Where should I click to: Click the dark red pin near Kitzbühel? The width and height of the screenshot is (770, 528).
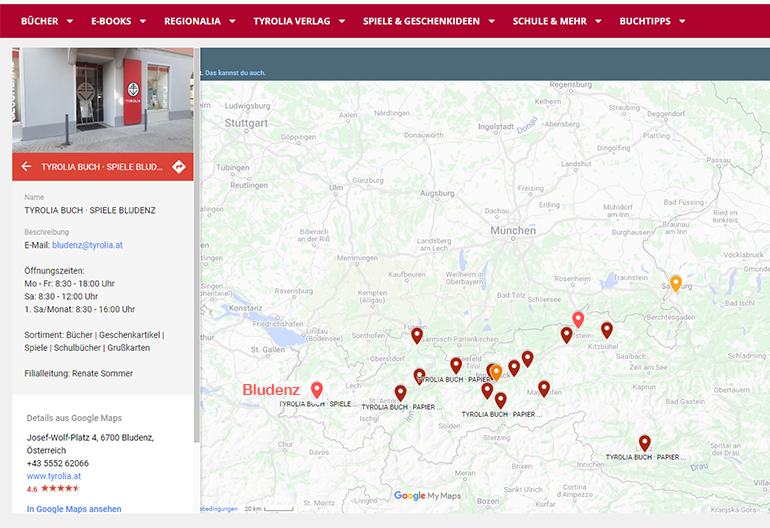pyautogui.click(x=607, y=329)
